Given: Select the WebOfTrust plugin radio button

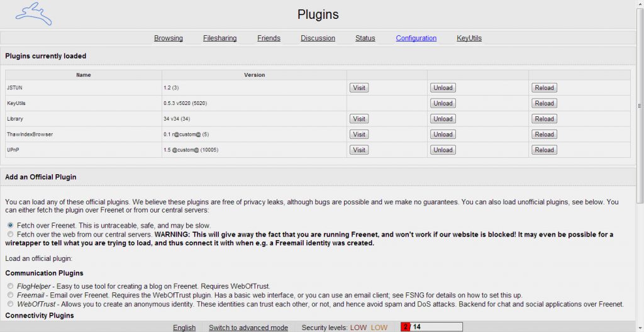Looking at the screenshot, I should [x=10, y=304].
